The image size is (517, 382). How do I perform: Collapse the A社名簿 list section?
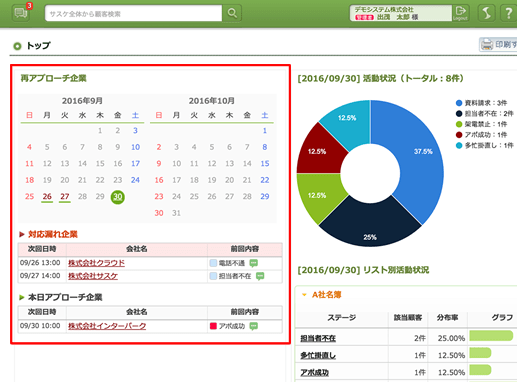(304, 295)
